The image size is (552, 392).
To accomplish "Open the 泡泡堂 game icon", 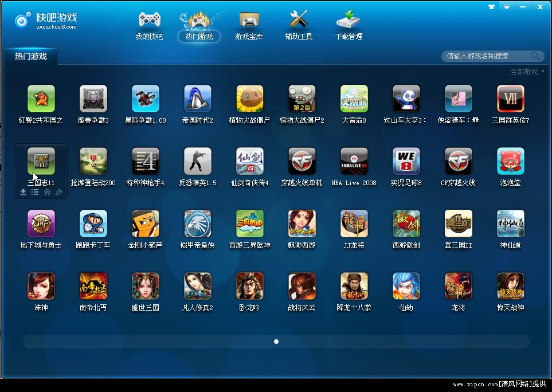I will (511, 161).
